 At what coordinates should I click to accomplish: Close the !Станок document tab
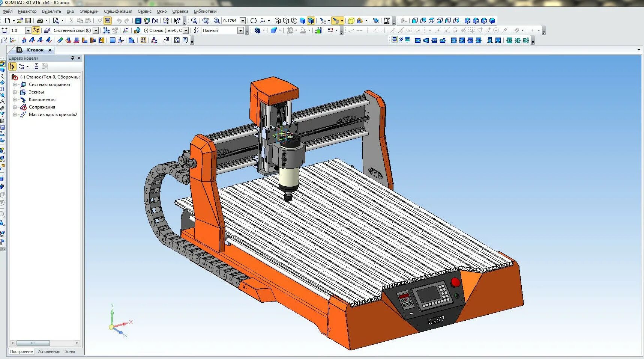(50, 50)
